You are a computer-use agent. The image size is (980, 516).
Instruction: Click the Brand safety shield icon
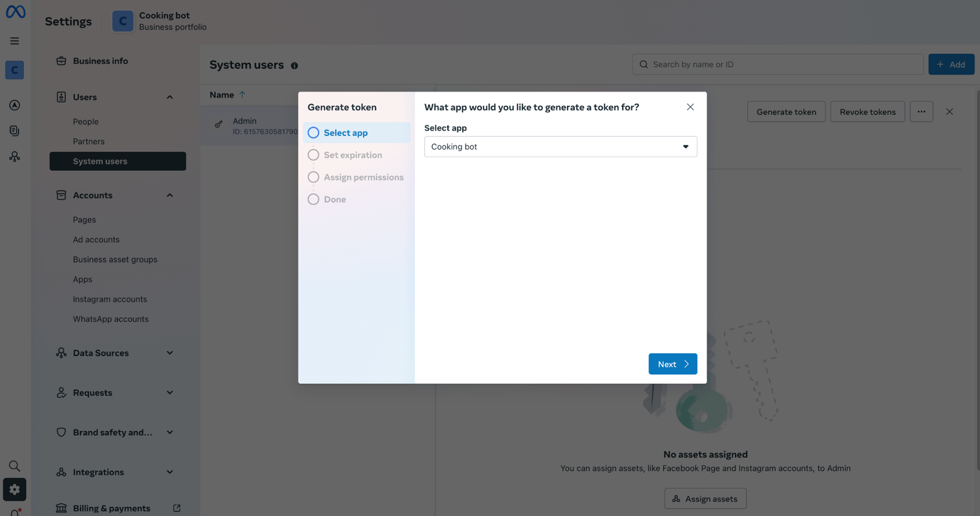point(61,433)
